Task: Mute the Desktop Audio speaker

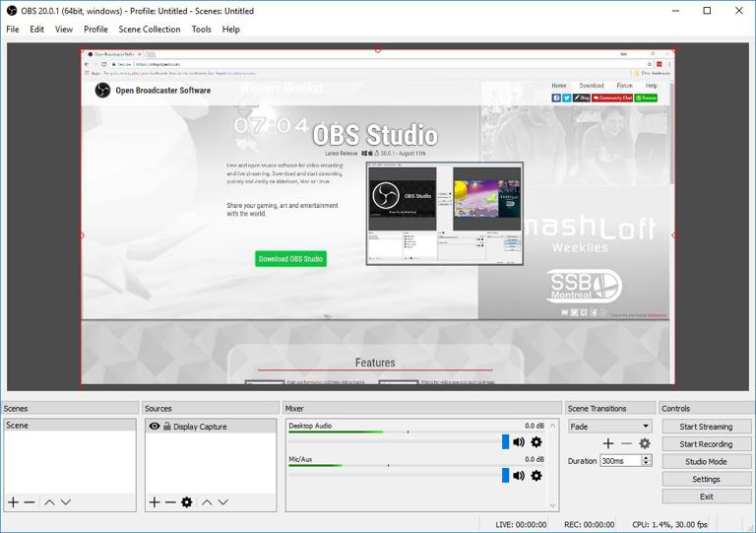Action: click(x=519, y=442)
